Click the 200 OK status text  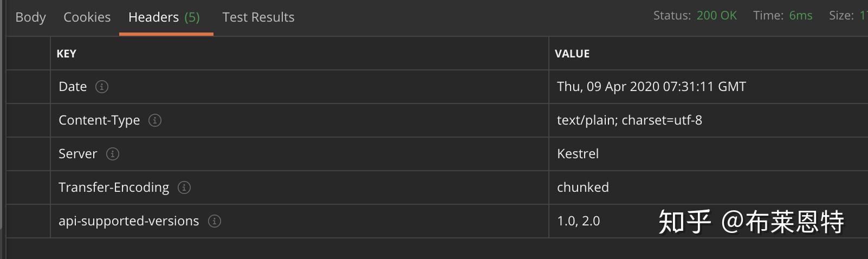pyautogui.click(x=716, y=16)
